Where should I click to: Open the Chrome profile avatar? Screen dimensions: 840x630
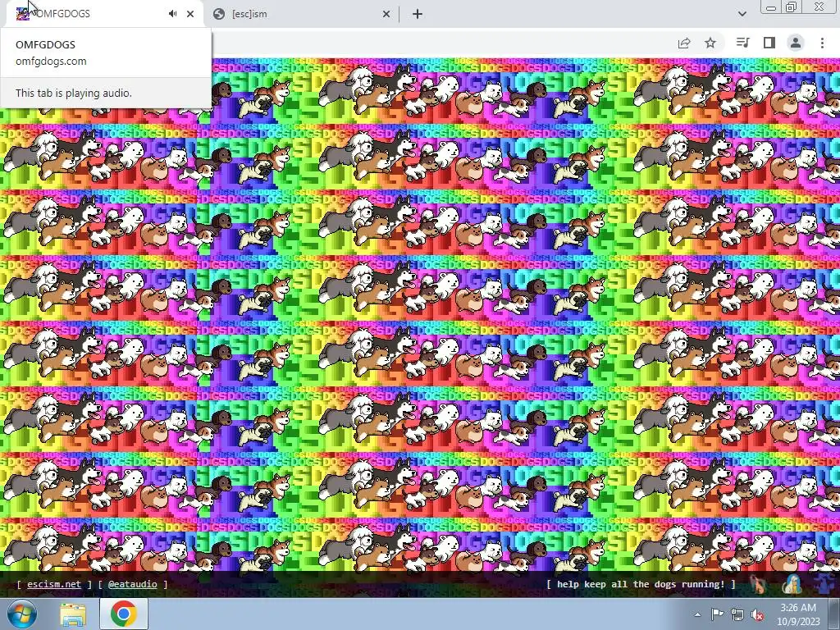796,43
